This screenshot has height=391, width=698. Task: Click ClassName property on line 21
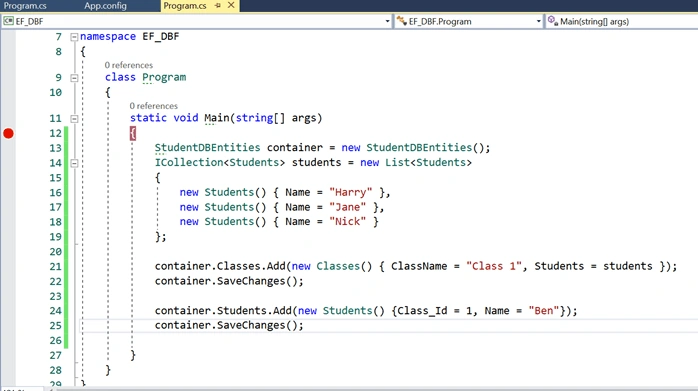click(x=419, y=266)
